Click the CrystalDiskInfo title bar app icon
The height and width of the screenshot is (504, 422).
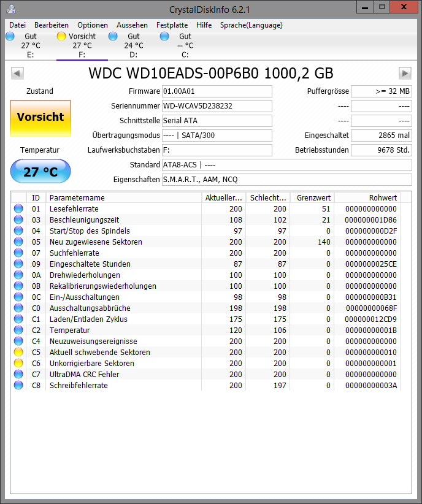[x=11, y=9]
